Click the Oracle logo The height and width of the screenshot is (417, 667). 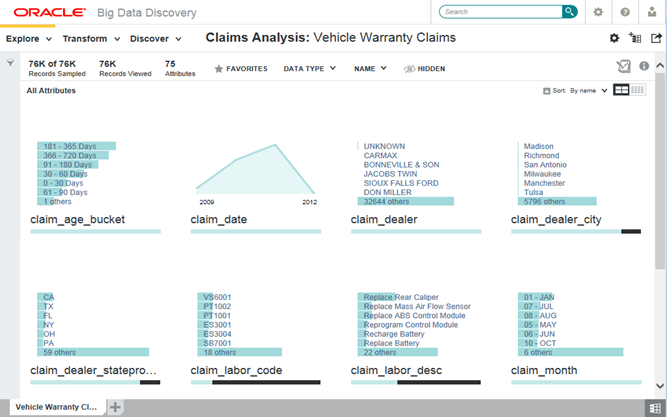[49, 12]
